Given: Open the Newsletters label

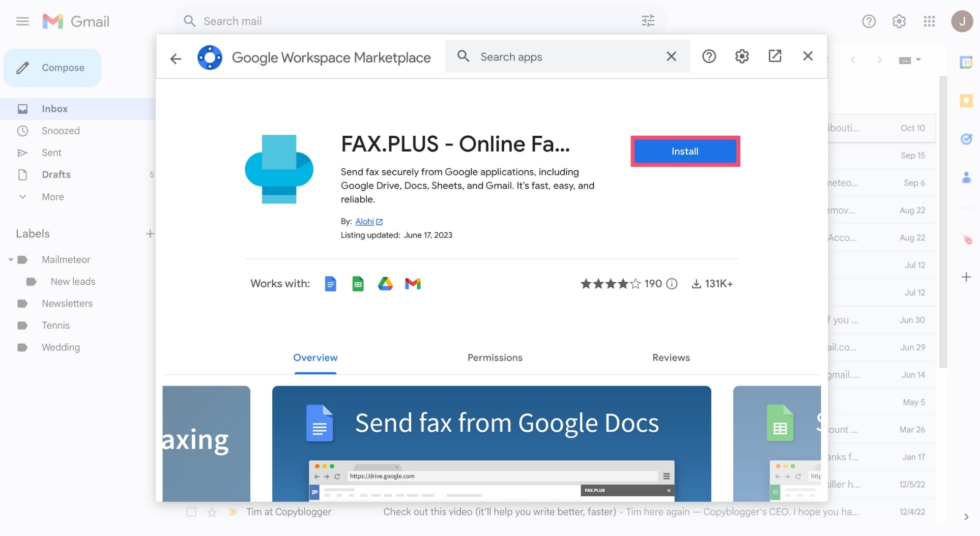Looking at the screenshot, I should point(67,304).
